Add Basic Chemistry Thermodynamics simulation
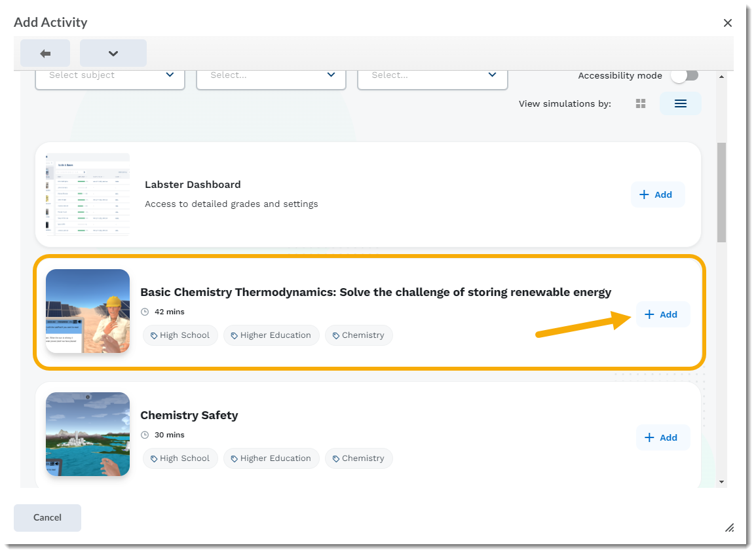The width and height of the screenshot is (756, 554). click(662, 314)
